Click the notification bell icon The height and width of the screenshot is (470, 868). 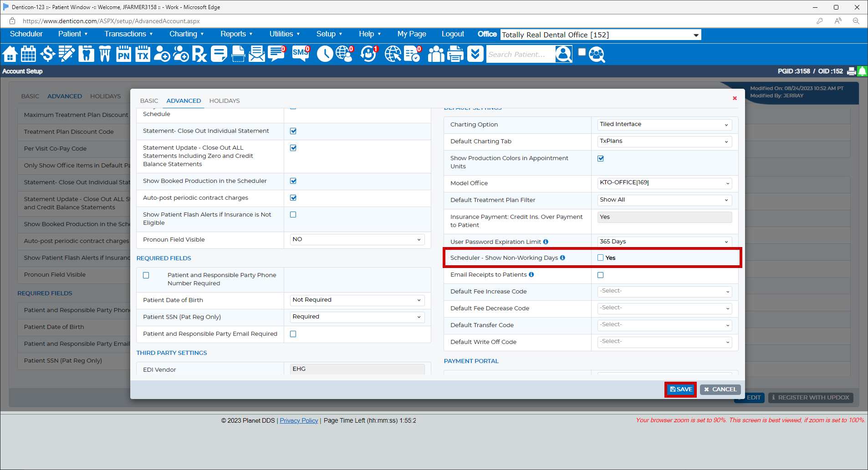pyautogui.click(x=862, y=71)
